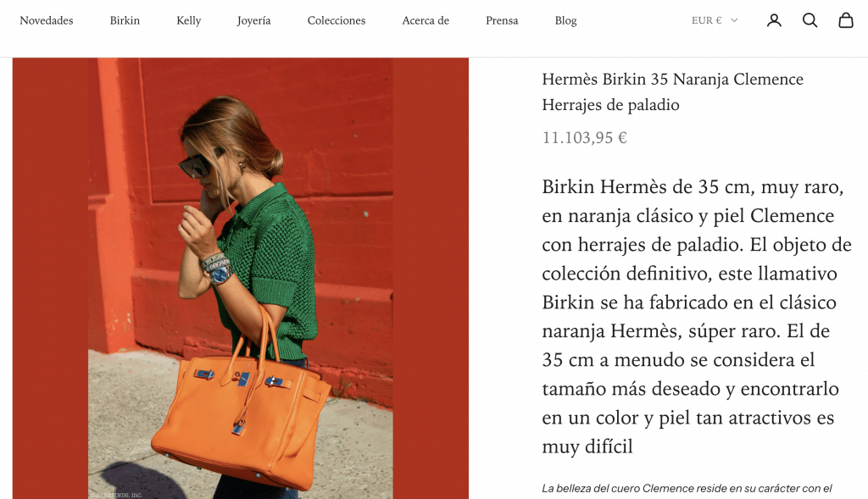
Task: Open the search magnifier icon
Action: 810,20
